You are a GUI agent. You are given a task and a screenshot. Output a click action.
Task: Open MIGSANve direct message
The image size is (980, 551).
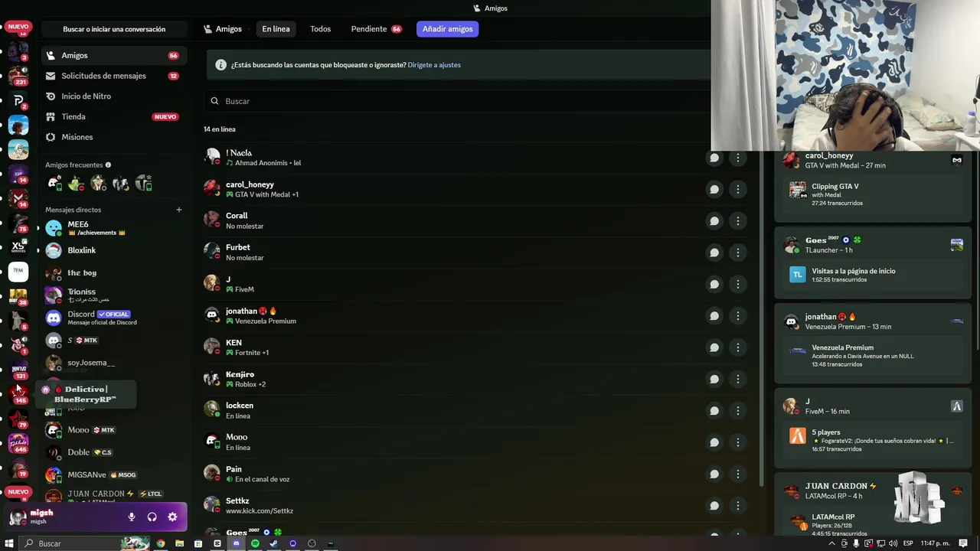click(x=113, y=475)
